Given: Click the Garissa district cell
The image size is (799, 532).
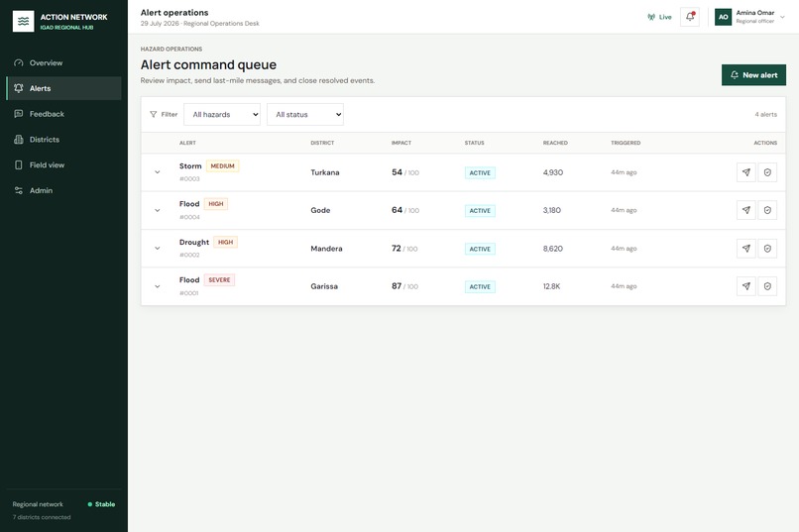Looking at the screenshot, I should tap(324, 286).
